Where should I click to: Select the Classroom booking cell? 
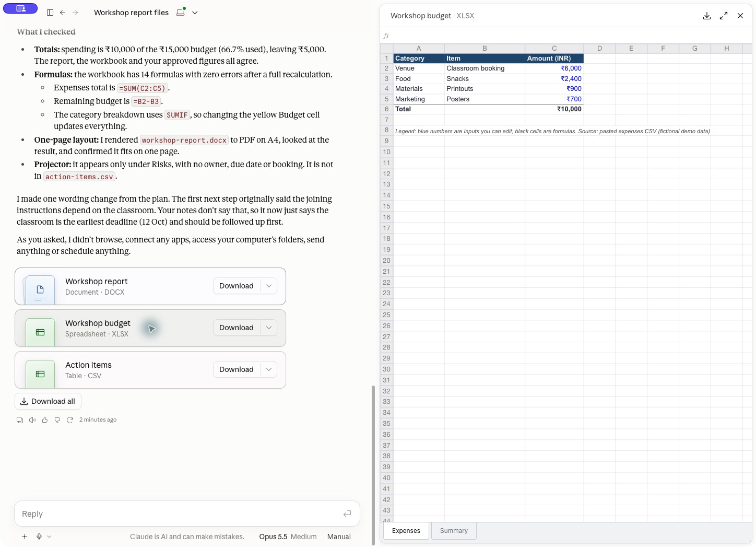pyautogui.click(x=485, y=68)
